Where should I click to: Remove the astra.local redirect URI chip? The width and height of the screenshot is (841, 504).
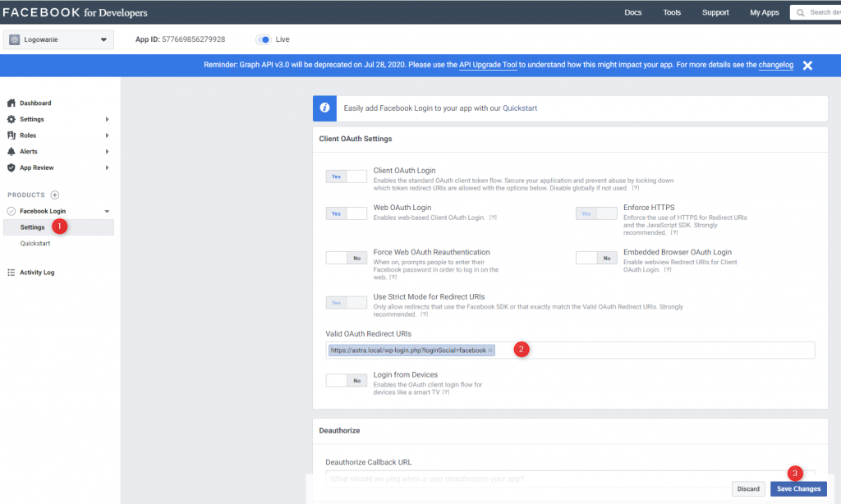tap(492, 350)
